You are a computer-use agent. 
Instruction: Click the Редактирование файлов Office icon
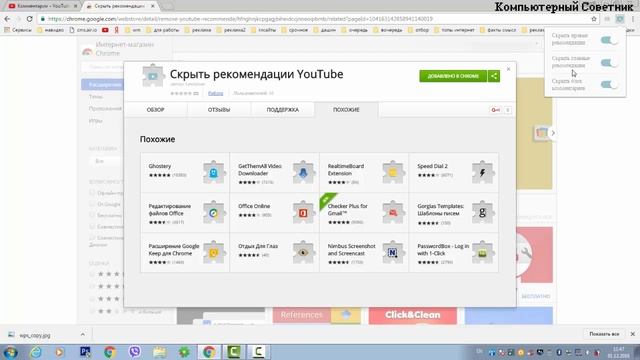pyautogui.click(x=214, y=212)
